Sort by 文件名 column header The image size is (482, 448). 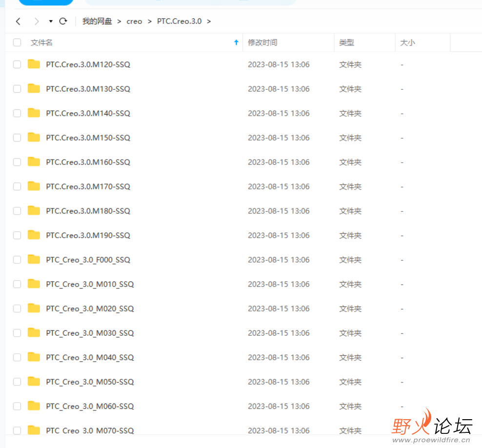point(41,42)
